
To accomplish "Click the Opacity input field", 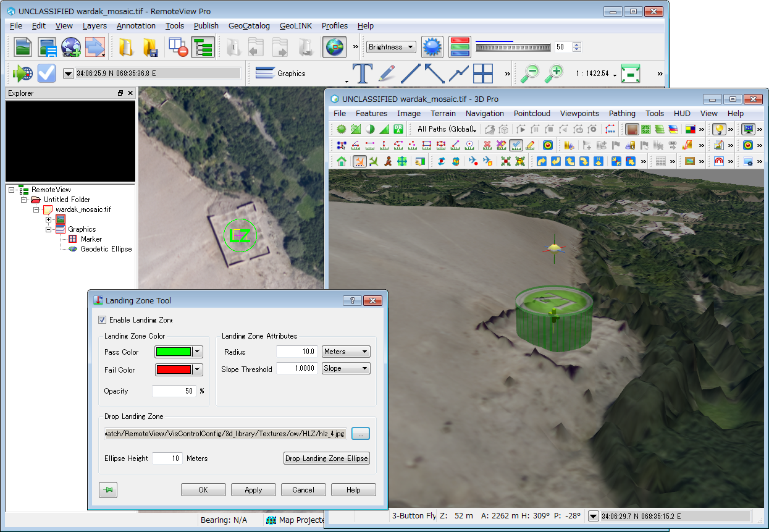I will click(x=174, y=391).
